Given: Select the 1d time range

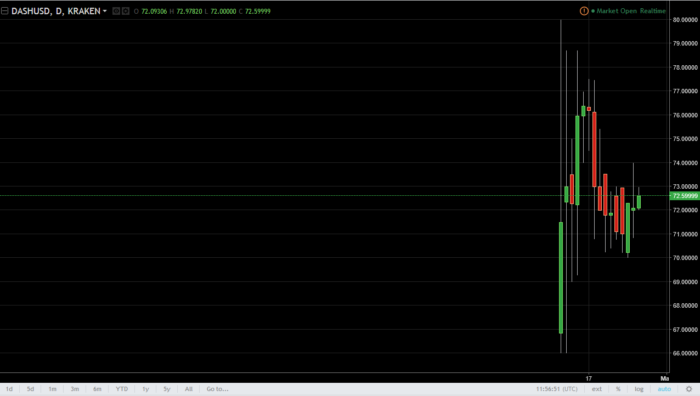Looking at the screenshot, I should point(9,389).
